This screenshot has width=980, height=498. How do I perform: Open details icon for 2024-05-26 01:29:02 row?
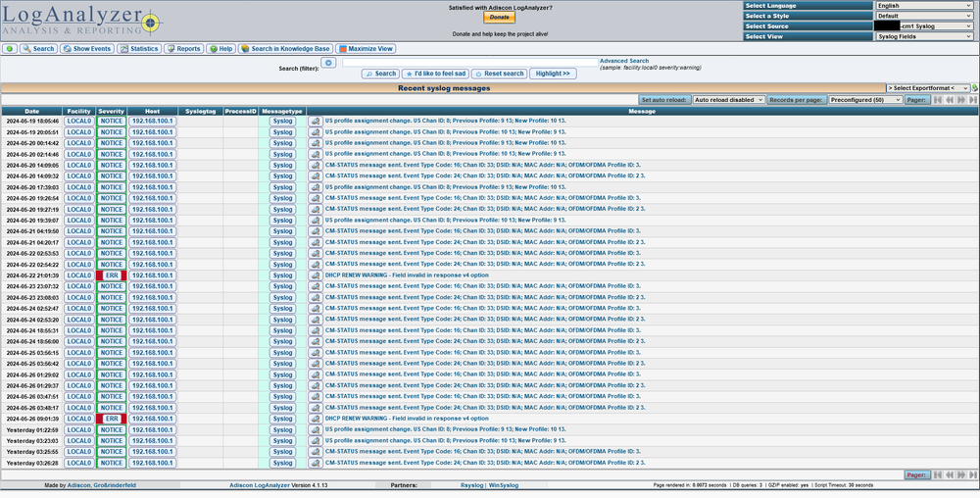316,374
